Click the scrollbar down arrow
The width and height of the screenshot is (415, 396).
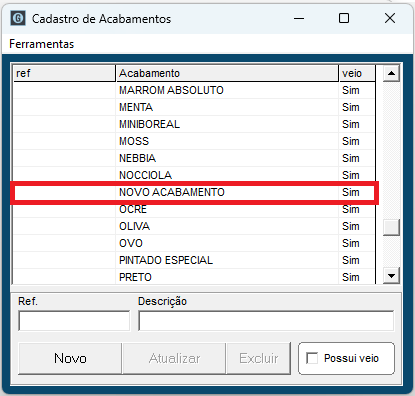click(x=391, y=276)
